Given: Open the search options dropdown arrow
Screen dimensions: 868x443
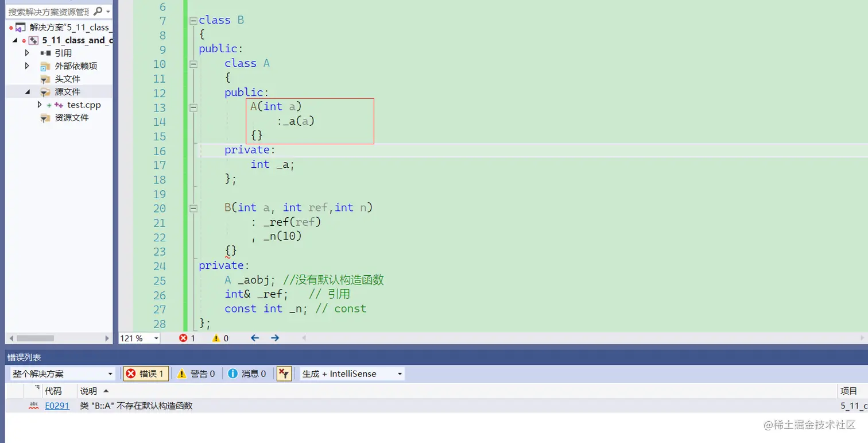Looking at the screenshot, I should pos(108,11).
